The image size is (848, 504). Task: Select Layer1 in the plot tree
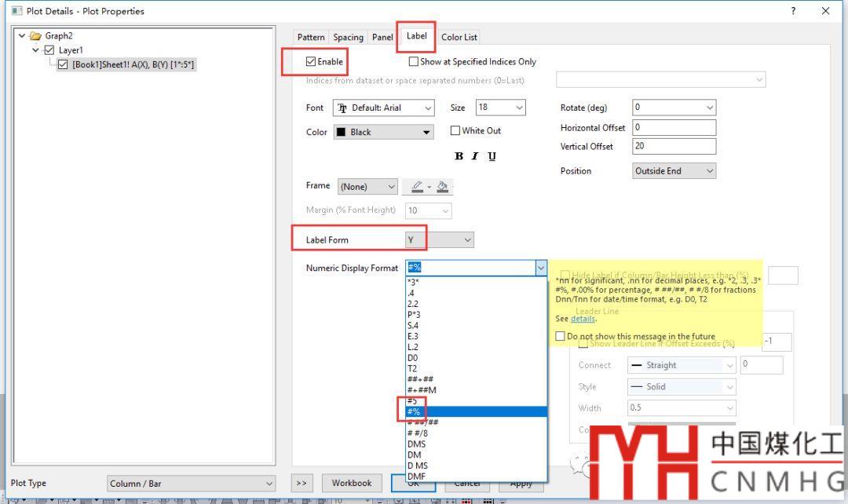(x=71, y=50)
